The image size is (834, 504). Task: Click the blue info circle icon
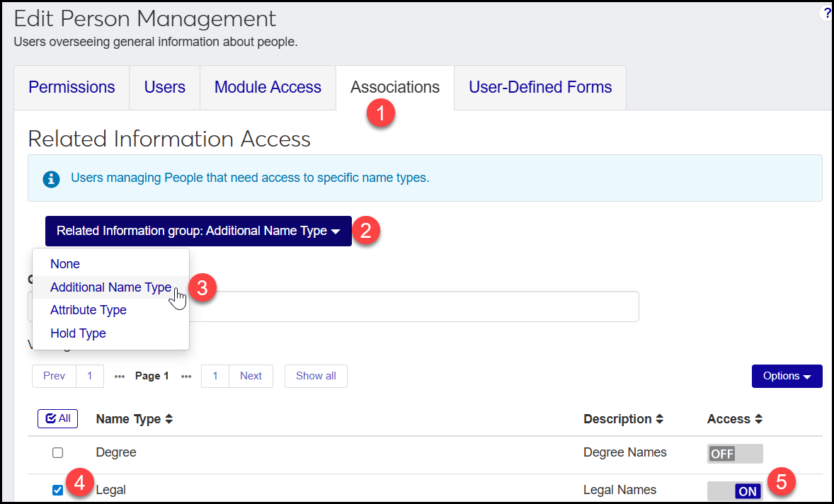(51, 179)
